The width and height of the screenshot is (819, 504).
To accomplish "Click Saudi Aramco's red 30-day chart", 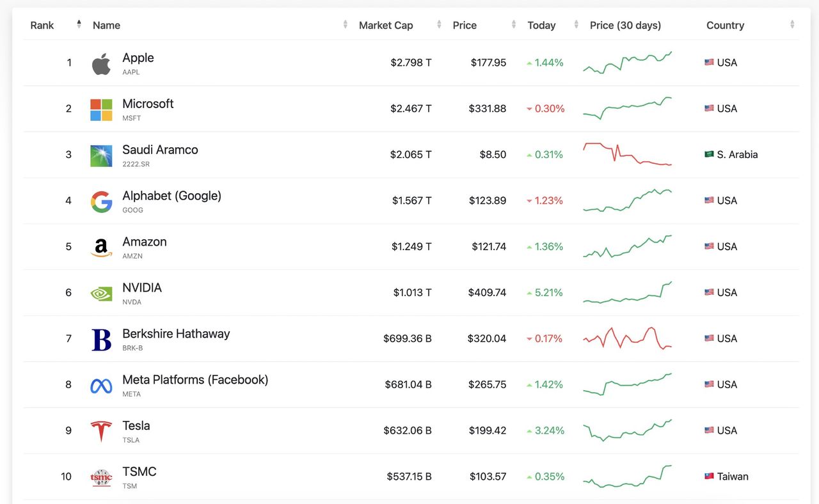I will point(627,154).
